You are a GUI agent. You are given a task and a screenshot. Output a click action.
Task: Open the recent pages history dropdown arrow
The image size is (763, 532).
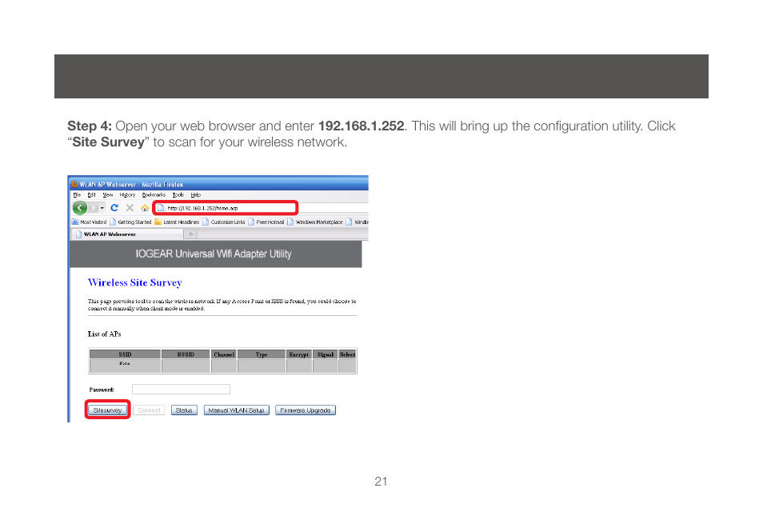click(102, 208)
